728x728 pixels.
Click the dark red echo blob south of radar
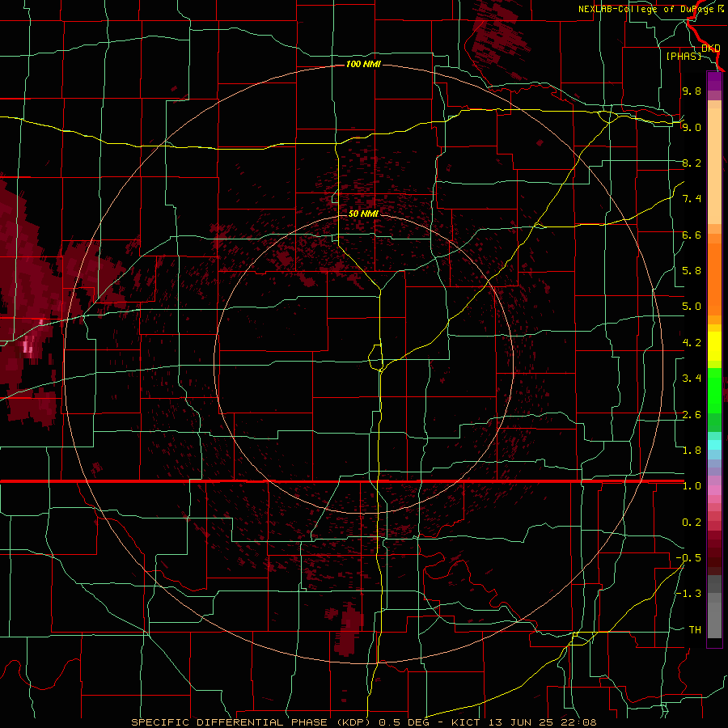tap(349, 628)
